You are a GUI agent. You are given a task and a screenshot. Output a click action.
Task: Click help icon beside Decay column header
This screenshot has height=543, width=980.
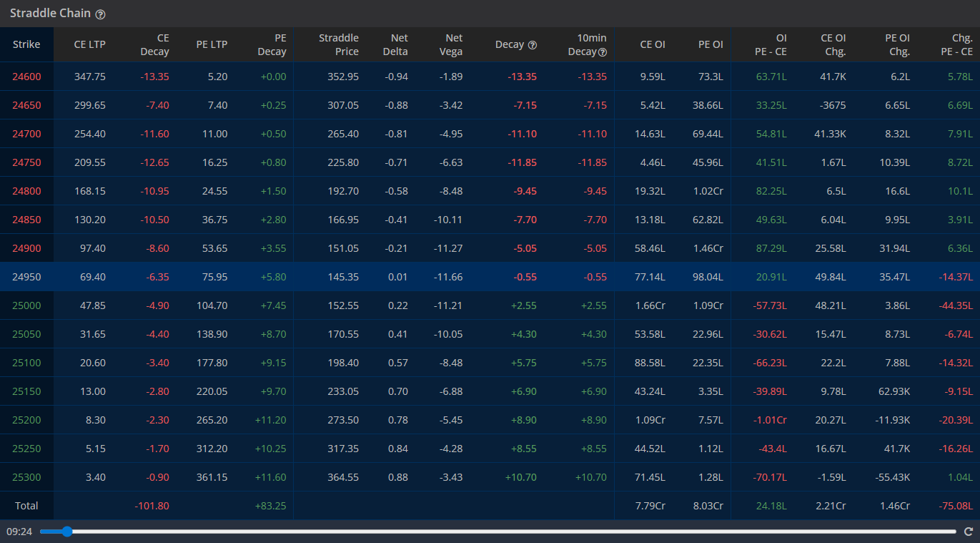[532, 45]
